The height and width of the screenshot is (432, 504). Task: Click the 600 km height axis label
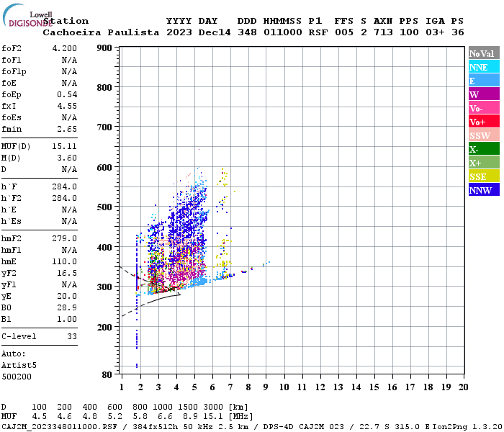point(104,168)
